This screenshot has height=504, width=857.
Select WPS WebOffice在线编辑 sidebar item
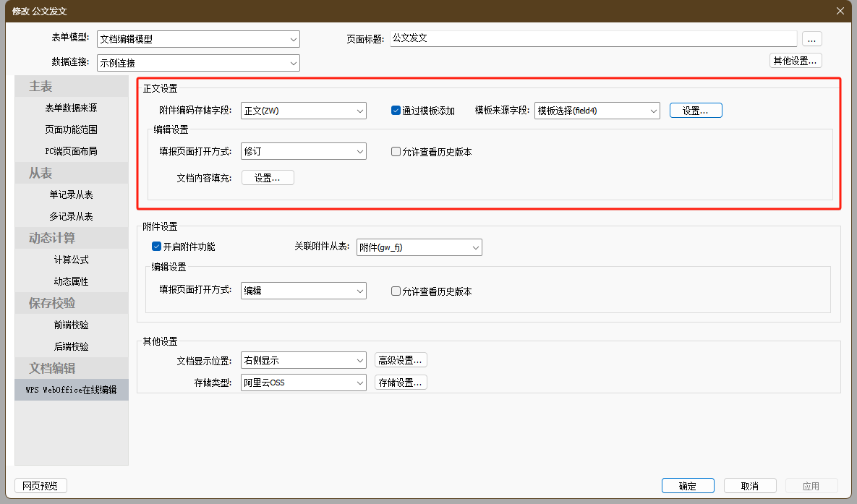[71, 390]
